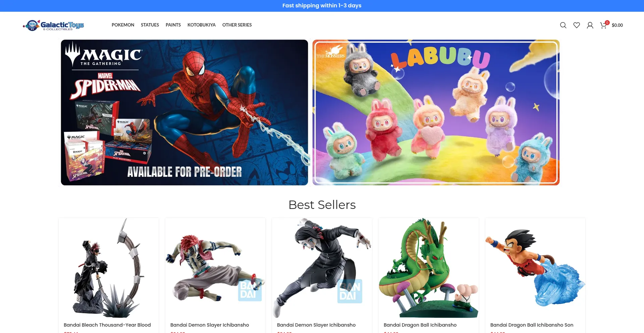Open the OTHER SERIES menu item
644x333 pixels.
point(237,25)
